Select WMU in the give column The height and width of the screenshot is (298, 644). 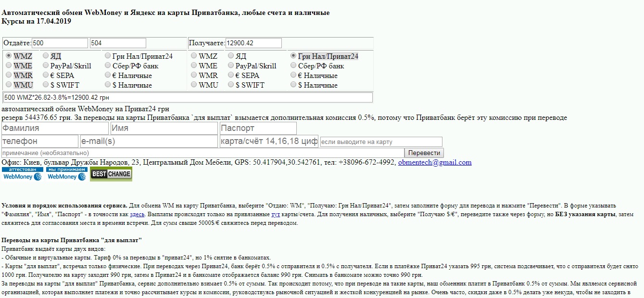click(9, 85)
